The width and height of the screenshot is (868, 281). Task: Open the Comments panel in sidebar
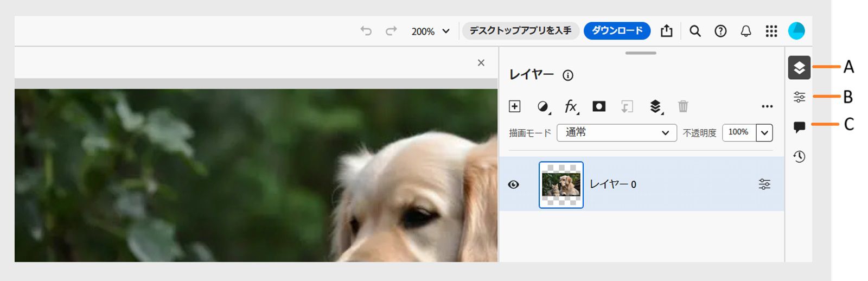799,127
